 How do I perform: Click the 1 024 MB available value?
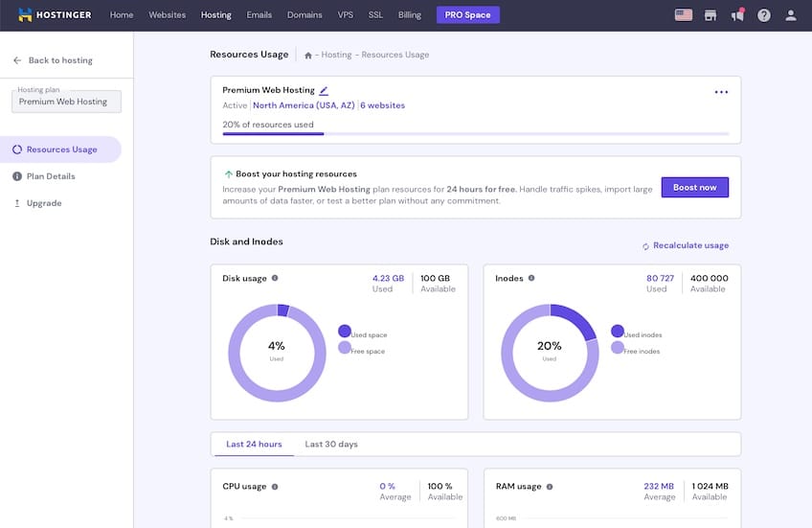click(x=710, y=486)
